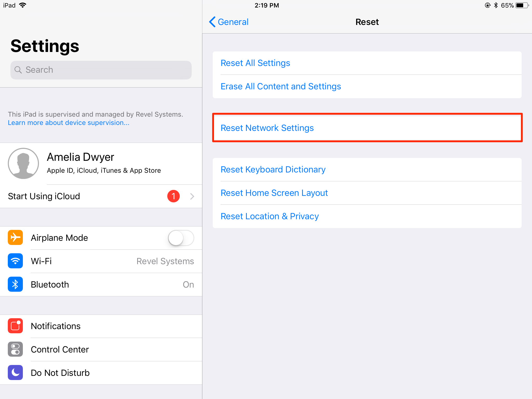This screenshot has width=532, height=399.
Task: Open Amelia Dwyer Apple ID settings
Action: coord(101,163)
